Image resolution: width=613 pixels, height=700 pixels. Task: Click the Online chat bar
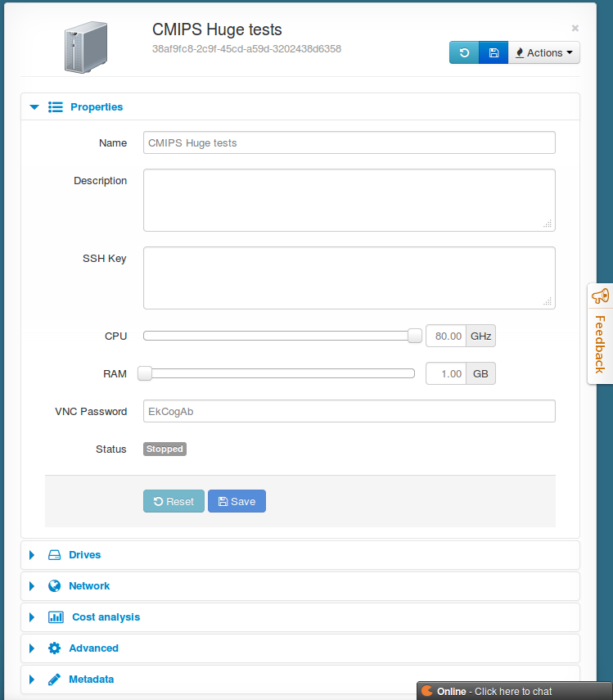pyautogui.click(x=515, y=691)
